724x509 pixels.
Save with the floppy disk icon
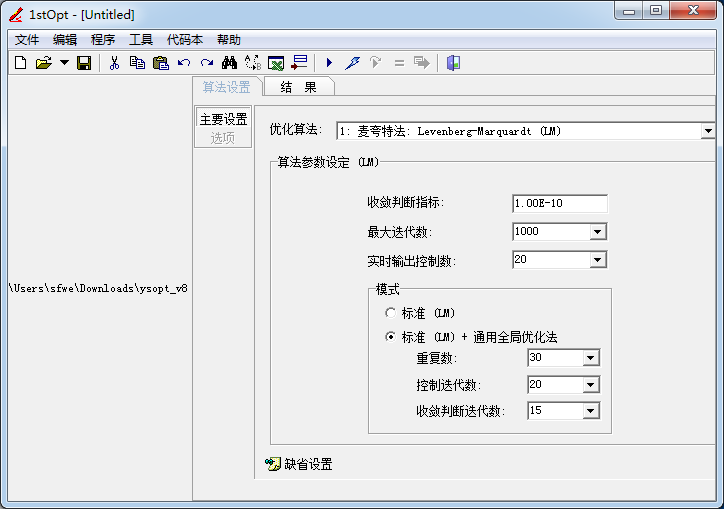[x=84, y=62]
